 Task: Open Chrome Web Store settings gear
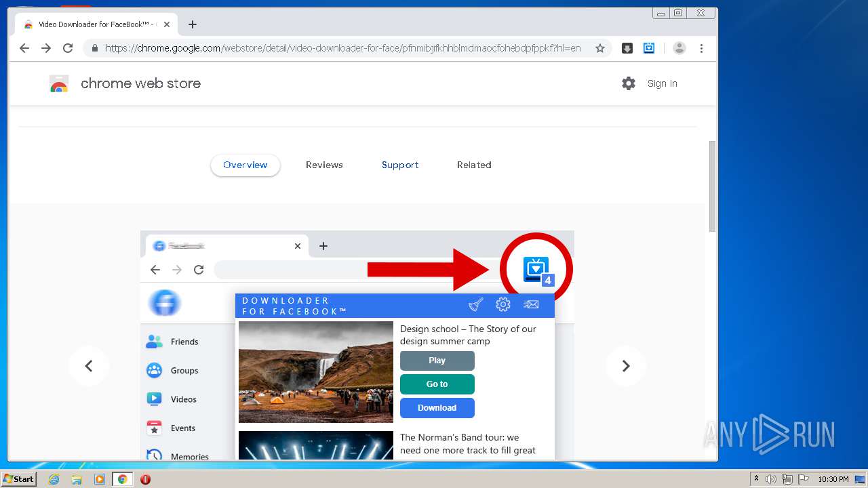coord(629,83)
